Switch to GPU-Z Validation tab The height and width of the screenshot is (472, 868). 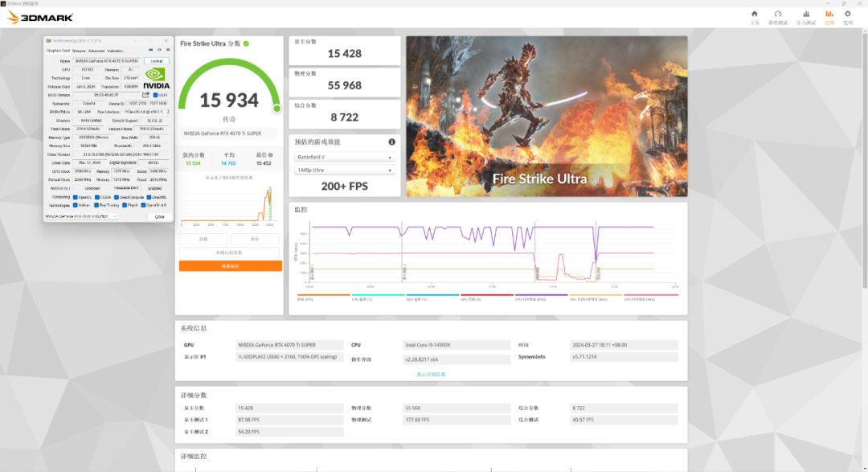(x=115, y=51)
